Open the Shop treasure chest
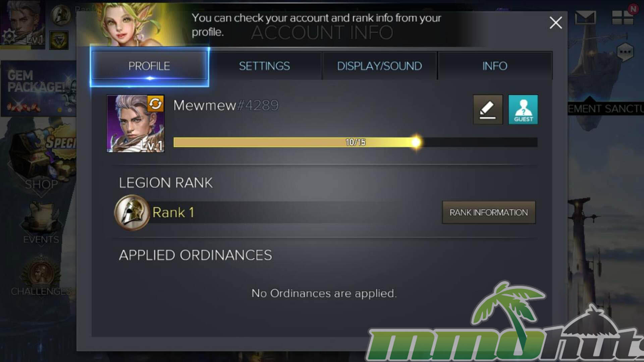 (42, 158)
